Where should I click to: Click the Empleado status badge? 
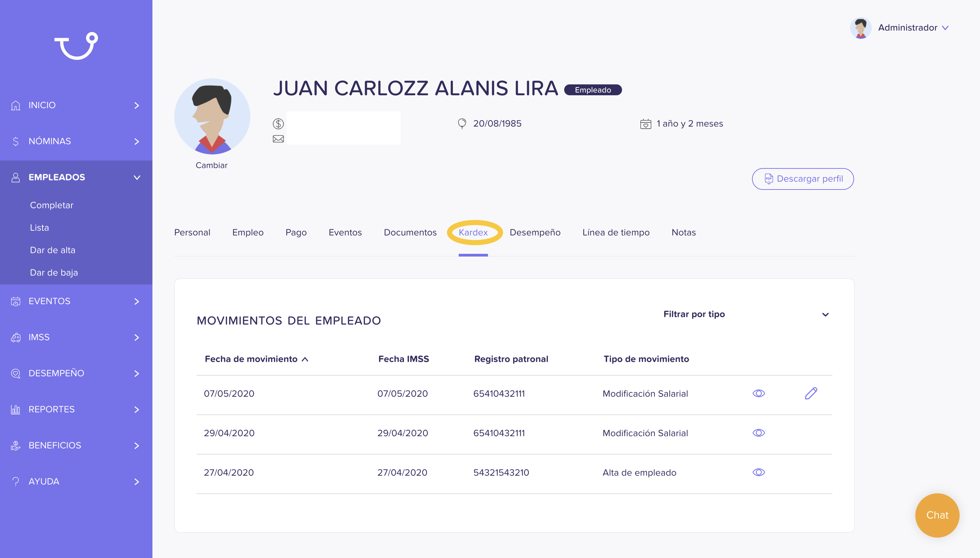(592, 90)
